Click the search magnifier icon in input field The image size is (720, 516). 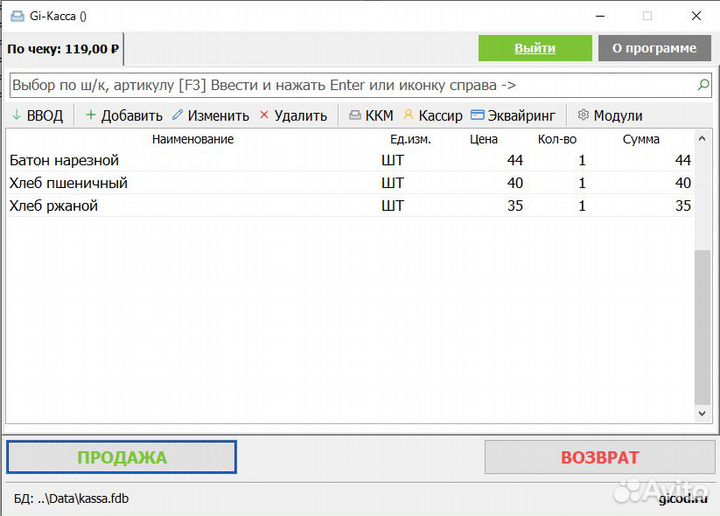point(704,85)
